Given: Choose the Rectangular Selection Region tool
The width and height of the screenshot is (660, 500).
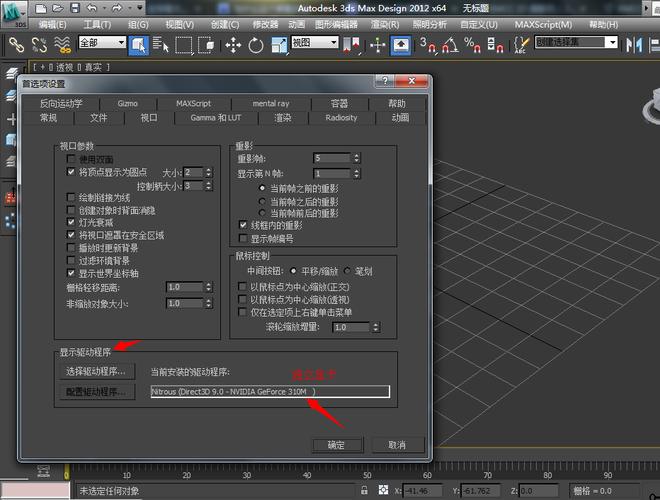Looking at the screenshot, I should 184,45.
